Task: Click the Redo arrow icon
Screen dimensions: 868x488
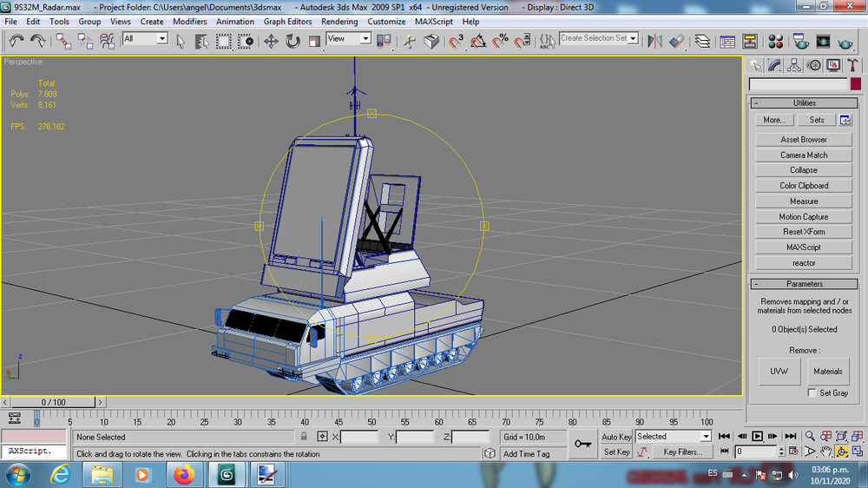Action: pyautogui.click(x=37, y=41)
